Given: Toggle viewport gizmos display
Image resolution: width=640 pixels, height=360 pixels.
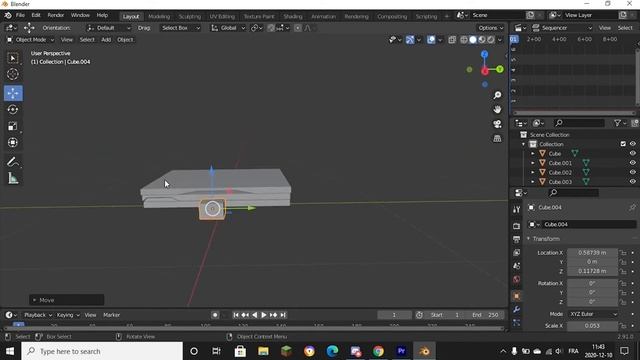Looking at the screenshot, I should pyautogui.click(x=410, y=40).
